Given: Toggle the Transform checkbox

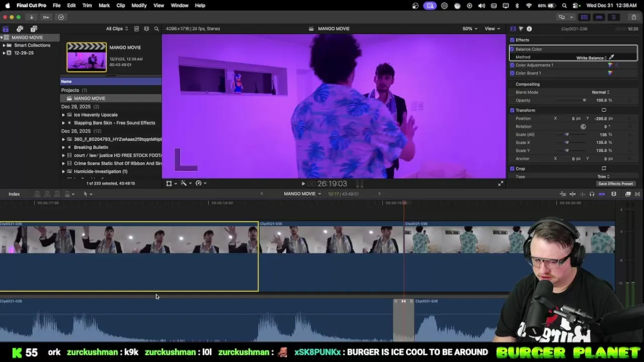Looking at the screenshot, I should pyautogui.click(x=512, y=110).
